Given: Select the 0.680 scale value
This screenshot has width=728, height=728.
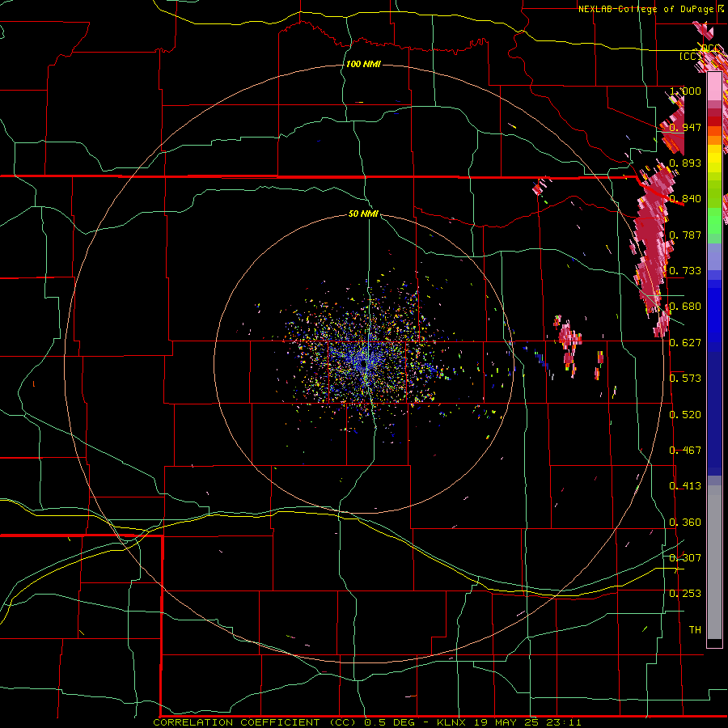Looking at the screenshot, I should point(685,307).
